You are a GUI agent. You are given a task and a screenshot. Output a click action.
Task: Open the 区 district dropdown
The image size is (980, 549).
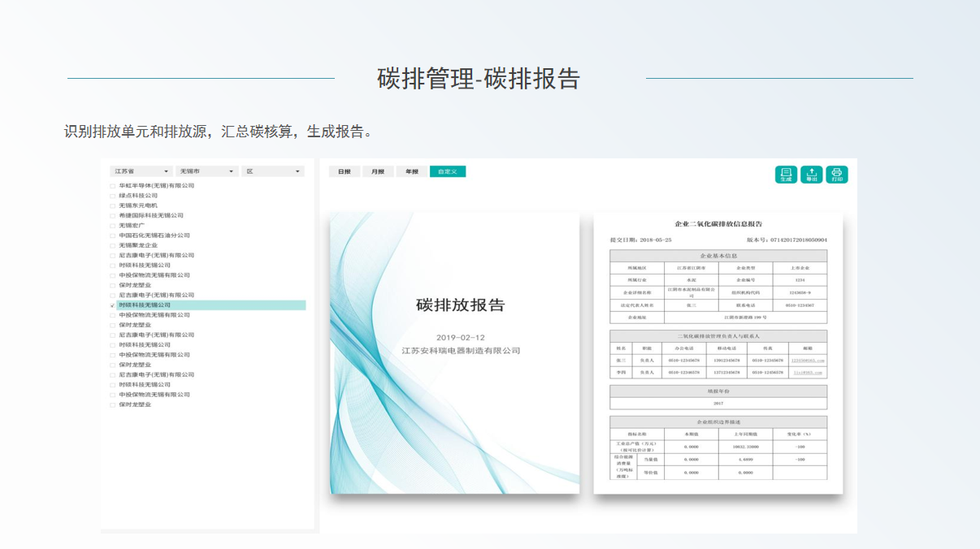273,171
